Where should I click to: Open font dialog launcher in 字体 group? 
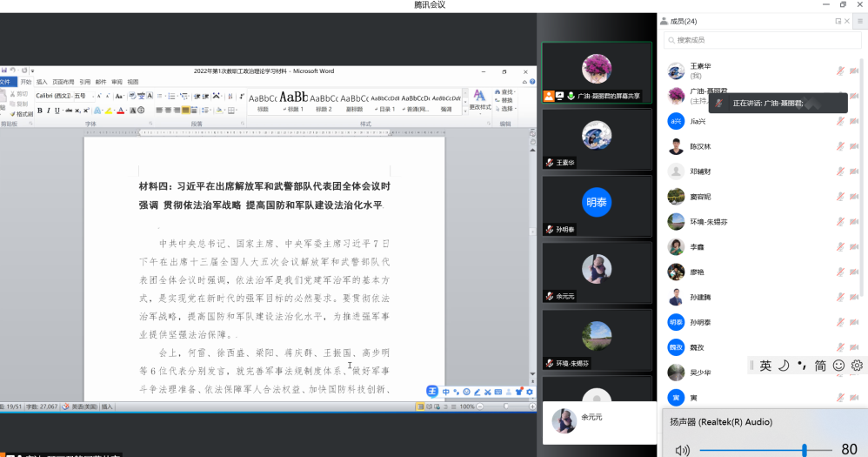click(x=150, y=123)
